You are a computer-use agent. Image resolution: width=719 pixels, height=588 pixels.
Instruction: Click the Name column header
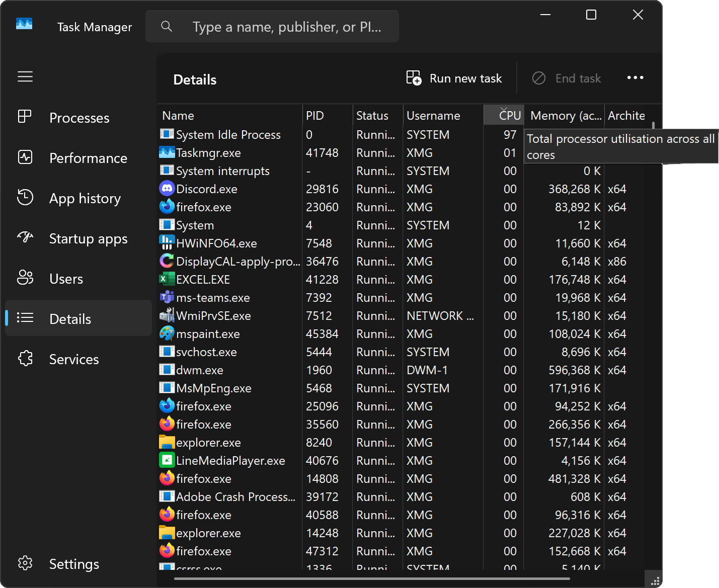[x=178, y=115]
